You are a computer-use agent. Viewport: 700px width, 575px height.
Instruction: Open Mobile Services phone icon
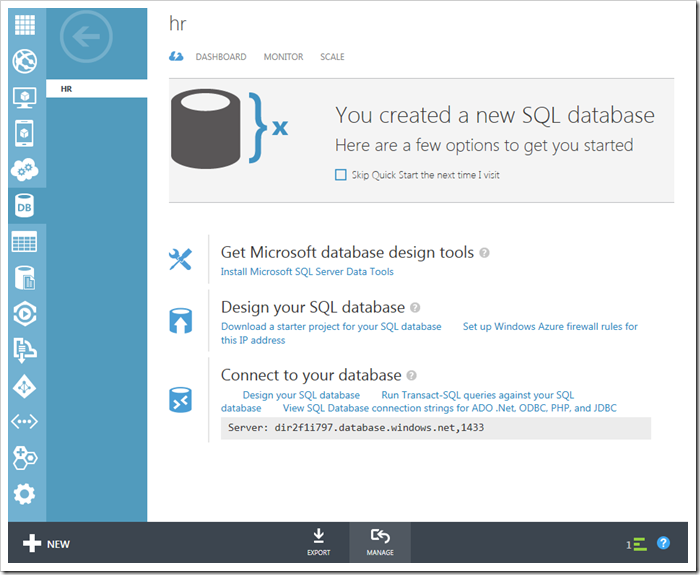coord(25,133)
